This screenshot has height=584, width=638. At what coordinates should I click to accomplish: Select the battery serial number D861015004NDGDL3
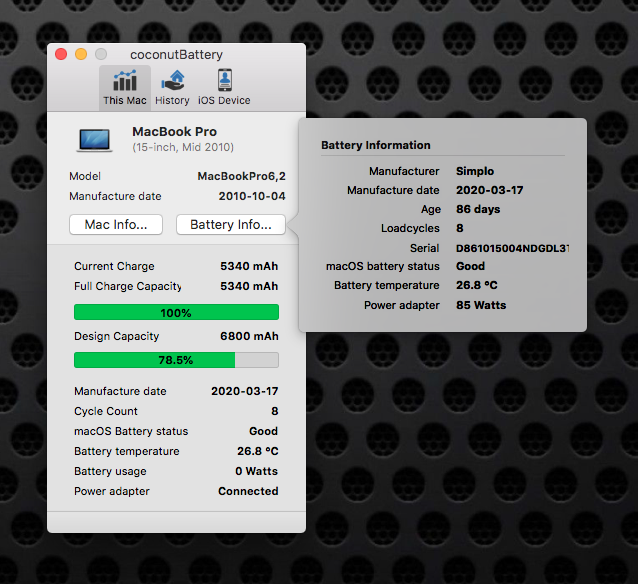pos(512,248)
